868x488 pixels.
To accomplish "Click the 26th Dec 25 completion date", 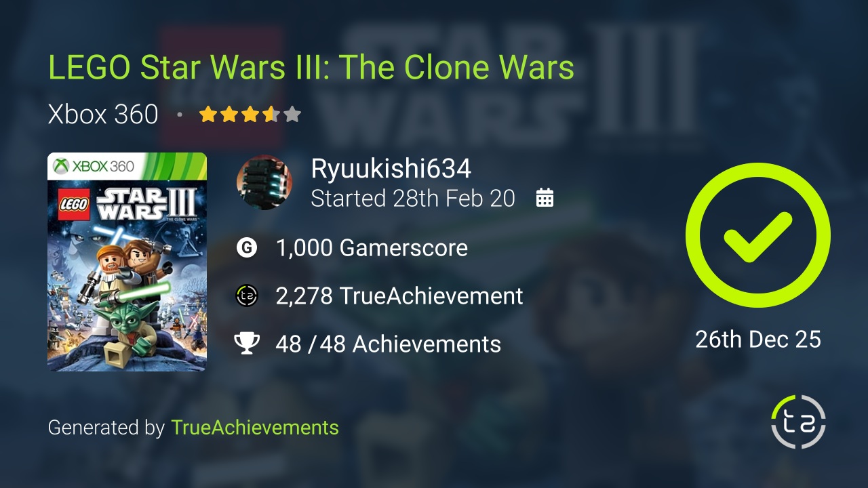I will click(758, 339).
